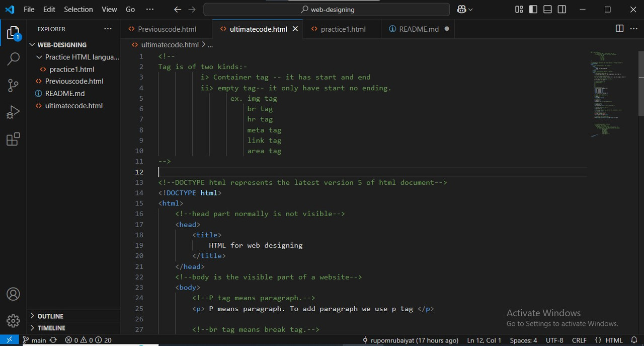Image resolution: width=644 pixels, height=346 pixels.
Task: Open the Manage gear menu
Action: pos(13,320)
